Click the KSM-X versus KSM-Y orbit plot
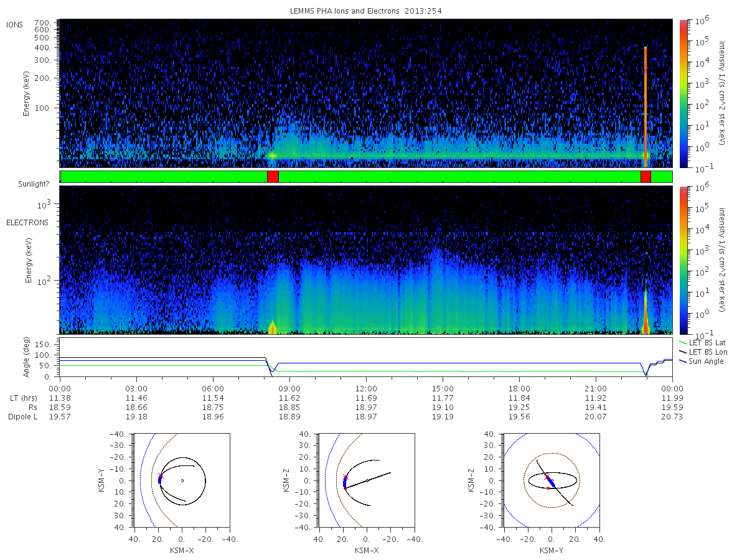Viewport: 747px width, 560px height. [x=181, y=480]
